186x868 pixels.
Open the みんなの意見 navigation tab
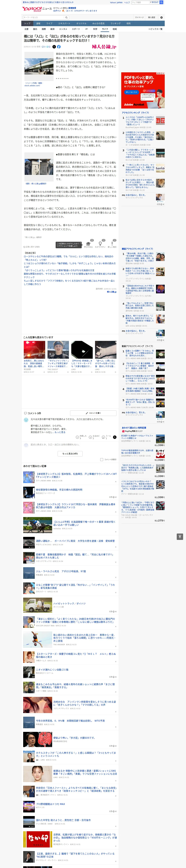[99, 24]
